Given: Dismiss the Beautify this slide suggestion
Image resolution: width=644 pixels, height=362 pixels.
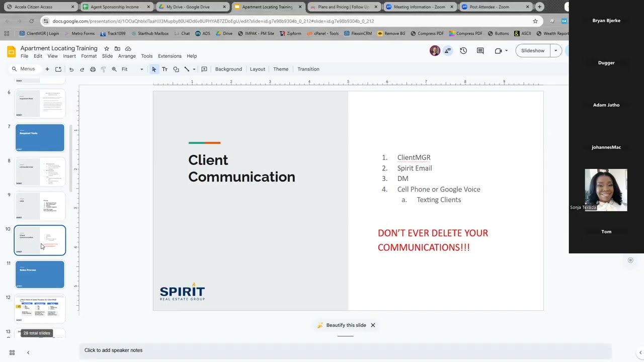Looking at the screenshot, I should click(x=373, y=325).
